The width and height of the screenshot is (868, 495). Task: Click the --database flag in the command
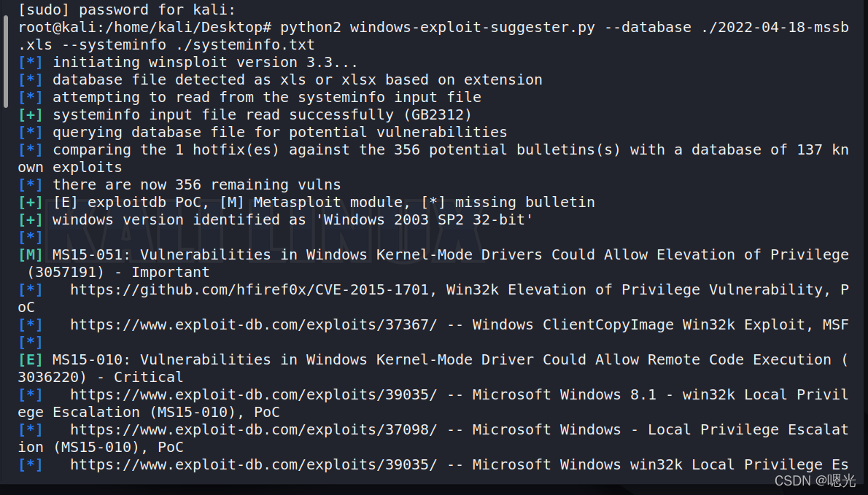[x=648, y=27]
